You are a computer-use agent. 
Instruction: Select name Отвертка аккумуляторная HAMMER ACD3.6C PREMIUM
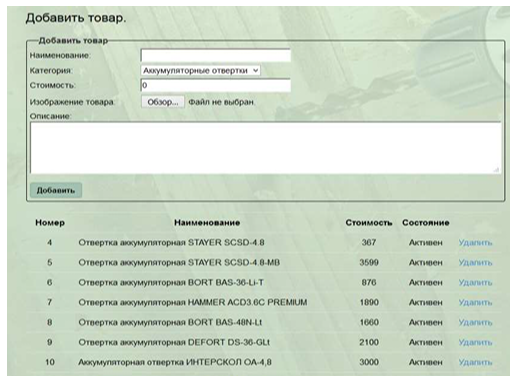point(193,302)
